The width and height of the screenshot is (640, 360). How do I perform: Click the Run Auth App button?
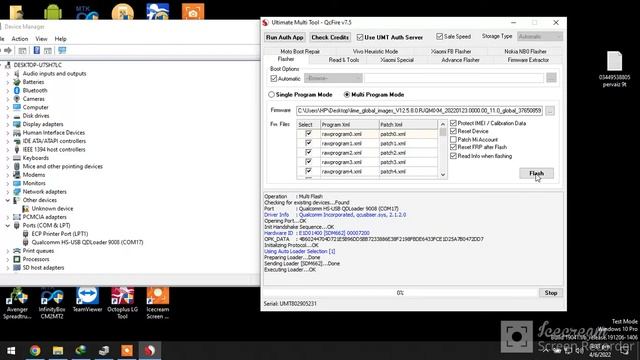(284, 38)
